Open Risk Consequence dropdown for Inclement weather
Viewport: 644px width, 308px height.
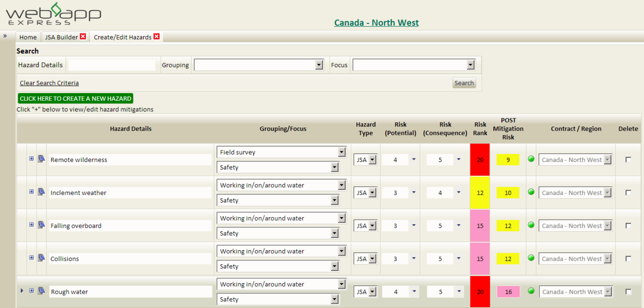click(x=459, y=192)
